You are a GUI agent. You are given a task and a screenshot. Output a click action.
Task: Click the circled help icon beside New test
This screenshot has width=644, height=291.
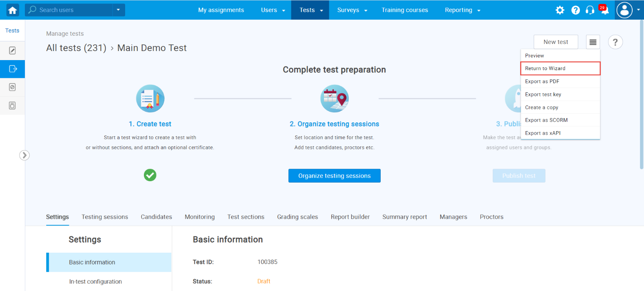click(615, 42)
